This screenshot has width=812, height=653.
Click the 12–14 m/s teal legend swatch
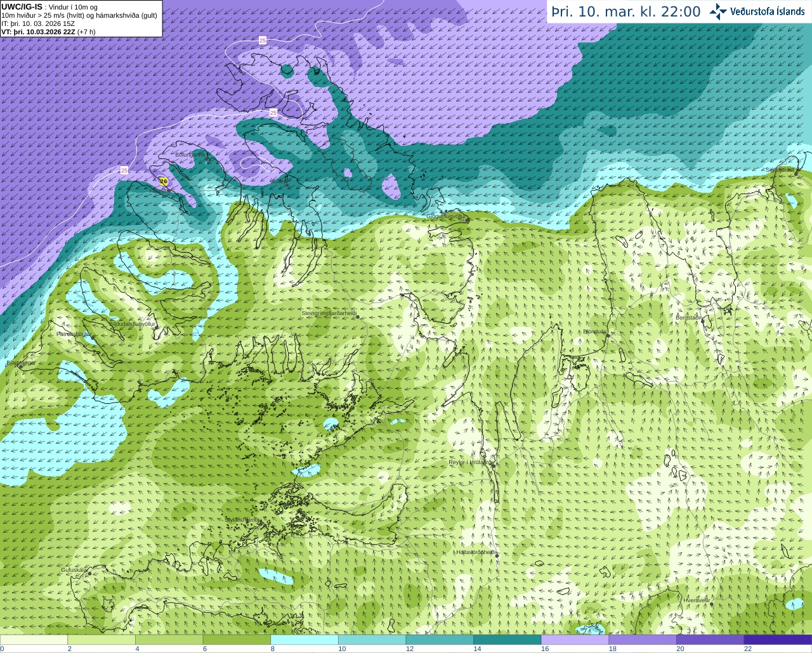pos(440,640)
